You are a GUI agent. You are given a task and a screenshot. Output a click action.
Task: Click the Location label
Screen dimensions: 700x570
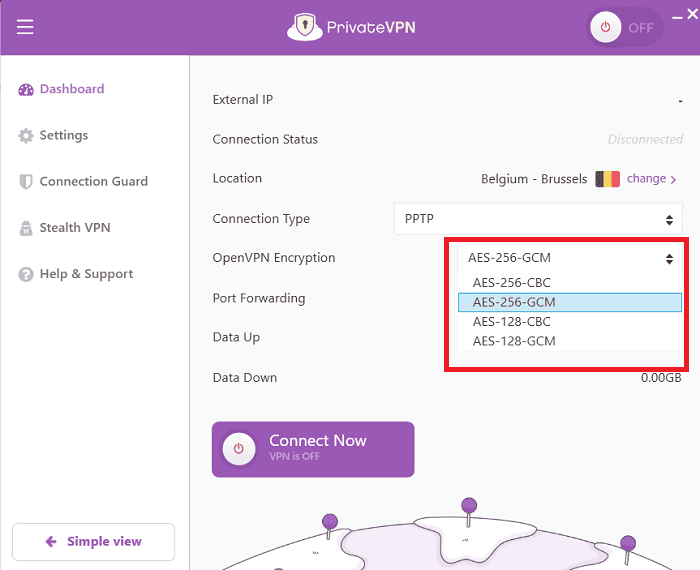pos(237,178)
